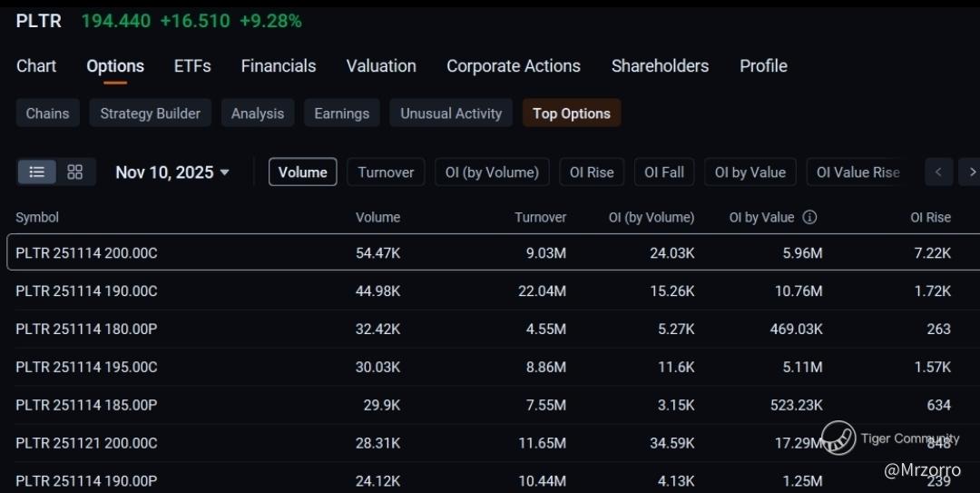Click the OI by Value info icon
The height and width of the screenshot is (493, 980).
point(810,217)
